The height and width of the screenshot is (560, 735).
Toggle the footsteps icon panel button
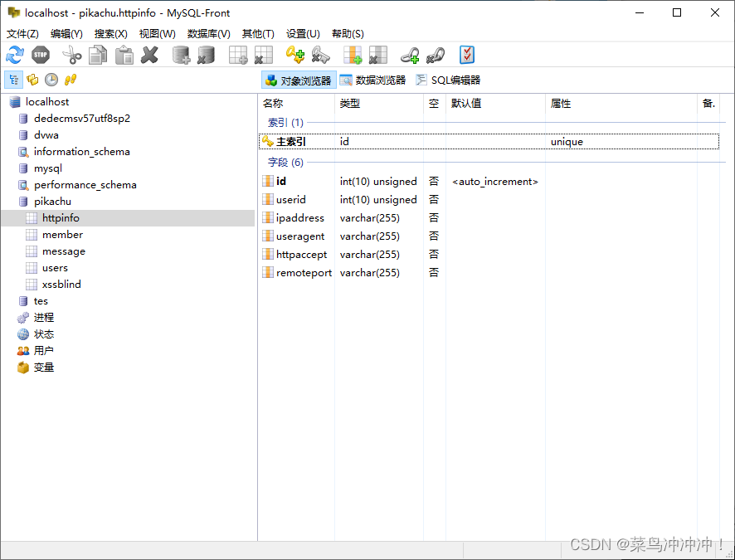click(x=71, y=80)
